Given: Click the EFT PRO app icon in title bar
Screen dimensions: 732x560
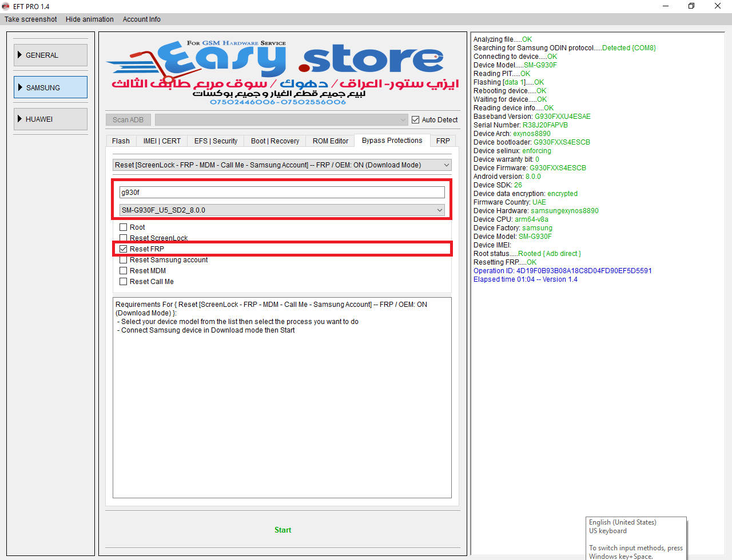Looking at the screenshot, I should (x=6, y=6).
